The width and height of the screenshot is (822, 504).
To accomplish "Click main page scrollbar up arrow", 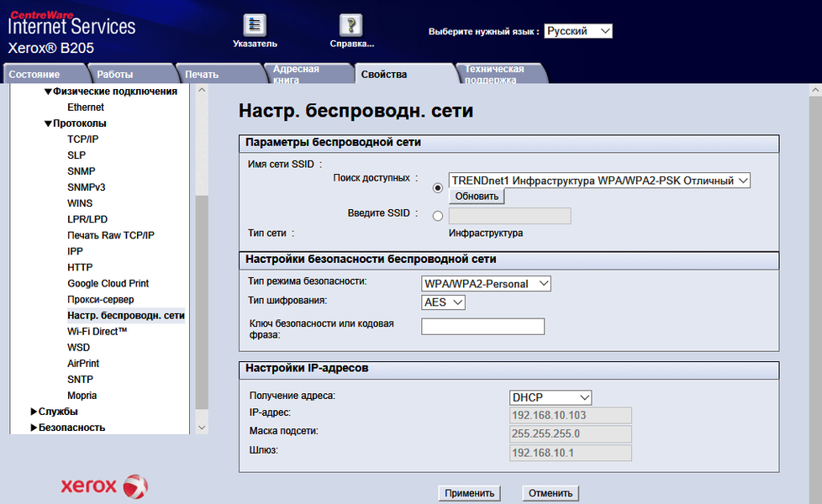I will [x=815, y=90].
